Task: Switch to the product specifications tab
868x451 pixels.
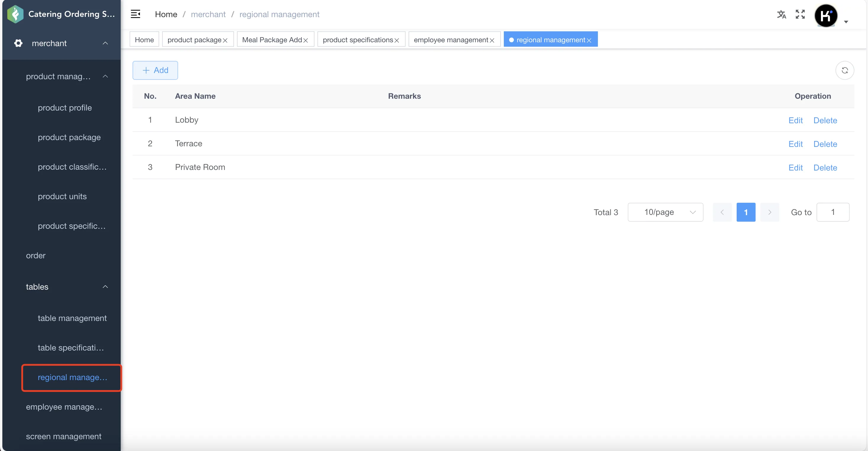Action: click(357, 40)
